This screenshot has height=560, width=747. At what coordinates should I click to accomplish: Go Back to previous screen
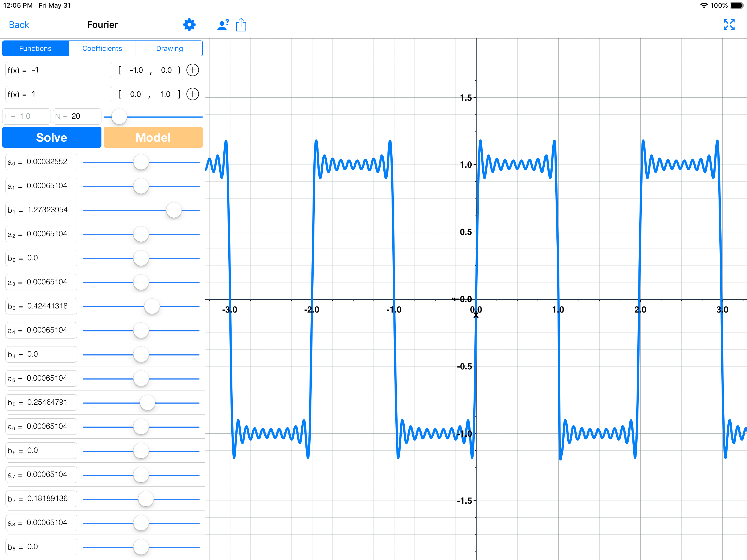pyautogui.click(x=19, y=25)
